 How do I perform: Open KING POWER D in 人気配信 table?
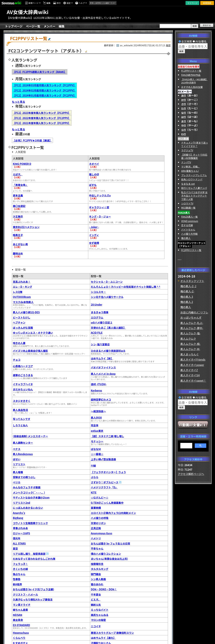[x=22, y=164]
